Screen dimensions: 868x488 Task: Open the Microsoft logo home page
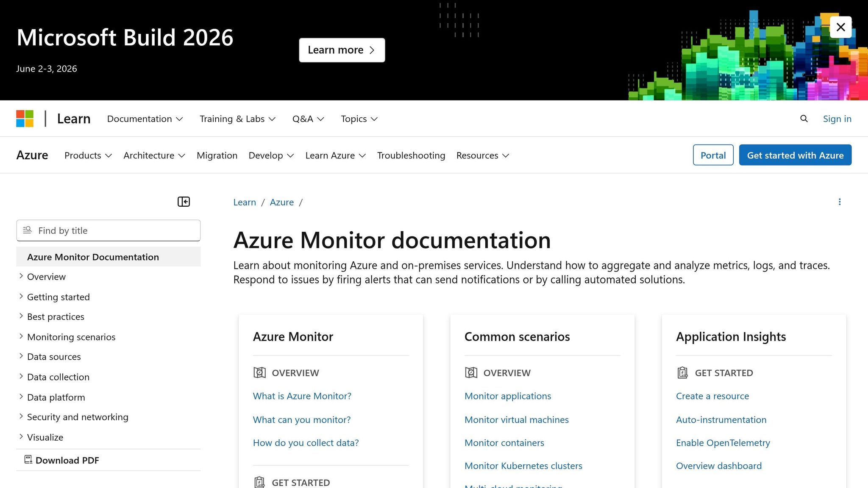point(25,119)
